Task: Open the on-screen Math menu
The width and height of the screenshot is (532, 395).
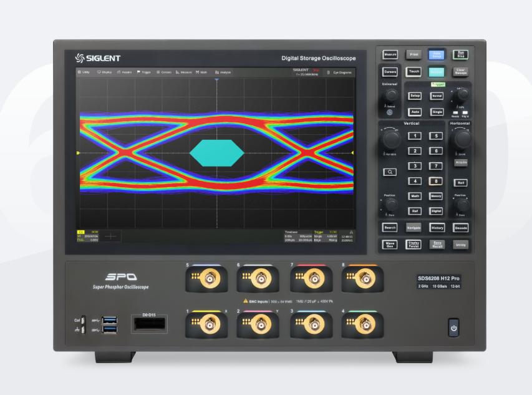Action: pyautogui.click(x=201, y=72)
